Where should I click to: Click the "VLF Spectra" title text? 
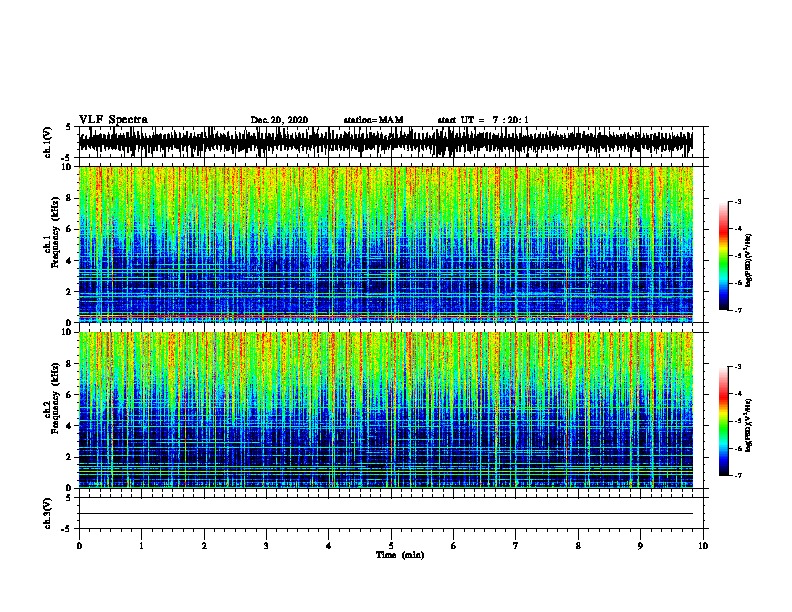coord(113,120)
